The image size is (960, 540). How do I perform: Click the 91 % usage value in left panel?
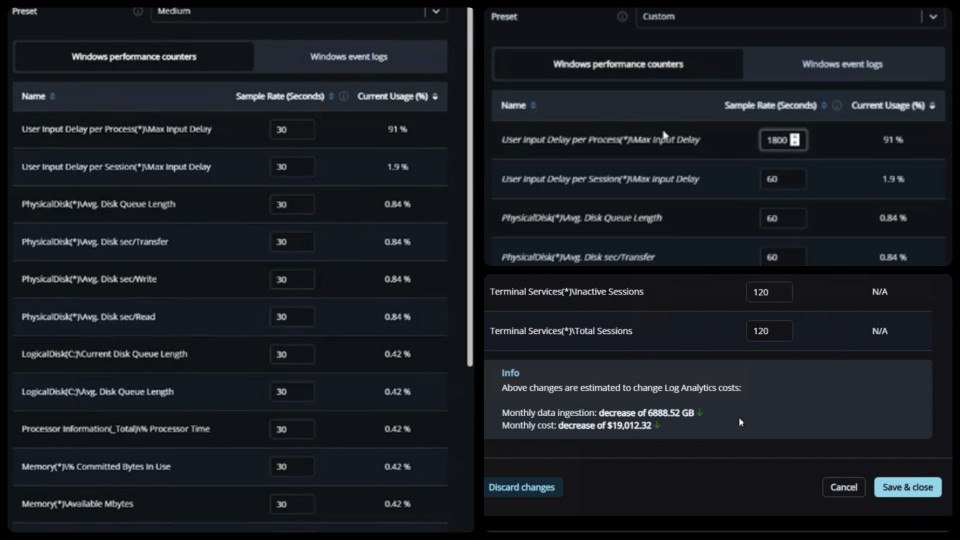tap(397, 129)
